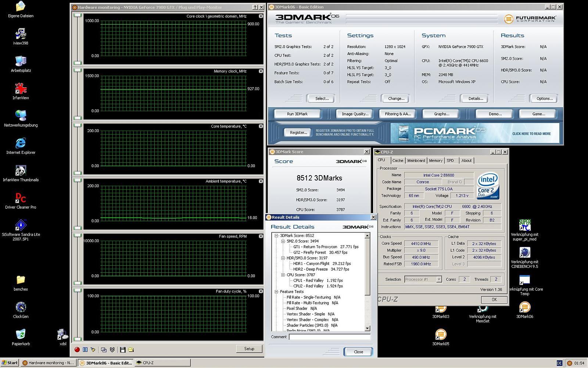This screenshot has width=588, height=368.
Task: Close the Core clock graph panel
Action: point(261,16)
